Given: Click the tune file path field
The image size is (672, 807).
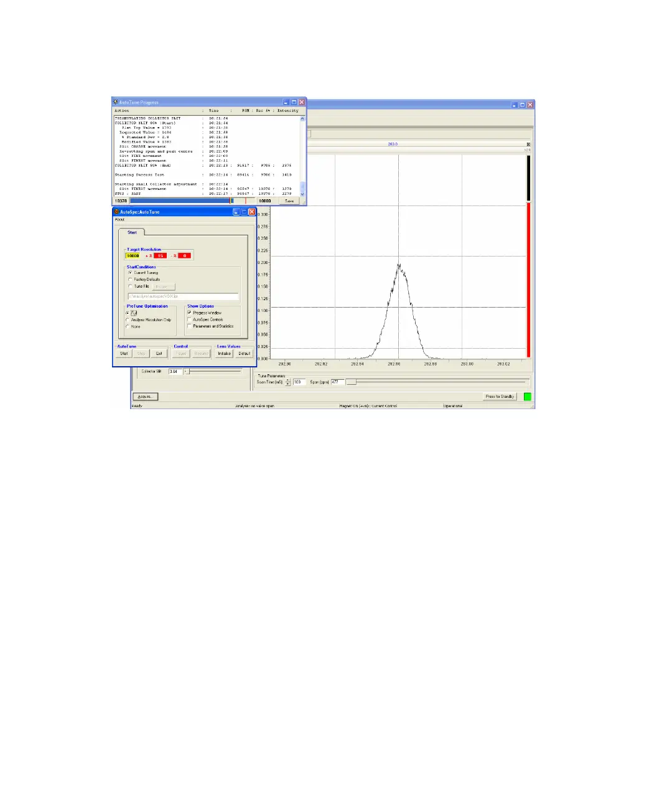Looking at the screenshot, I should (183, 296).
